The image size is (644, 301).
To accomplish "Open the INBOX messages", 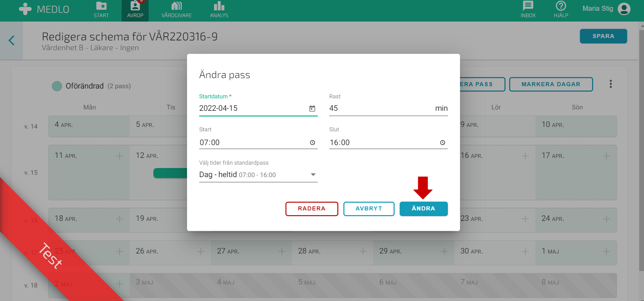I will tap(528, 10).
